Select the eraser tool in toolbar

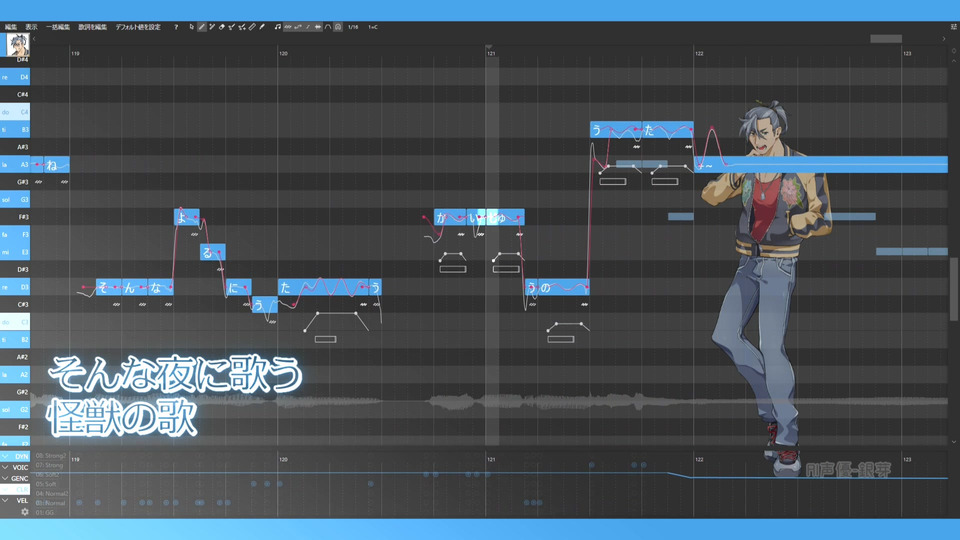pyautogui.click(x=222, y=27)
